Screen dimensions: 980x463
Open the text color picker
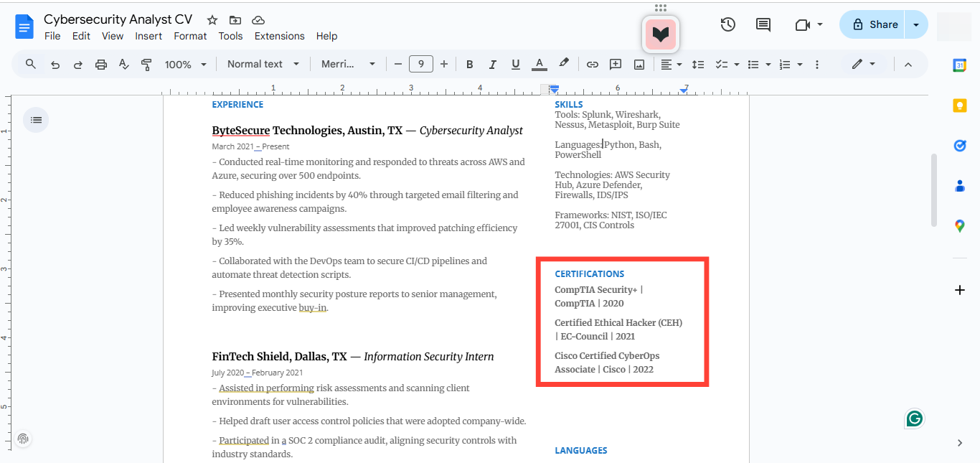[540, 65]
